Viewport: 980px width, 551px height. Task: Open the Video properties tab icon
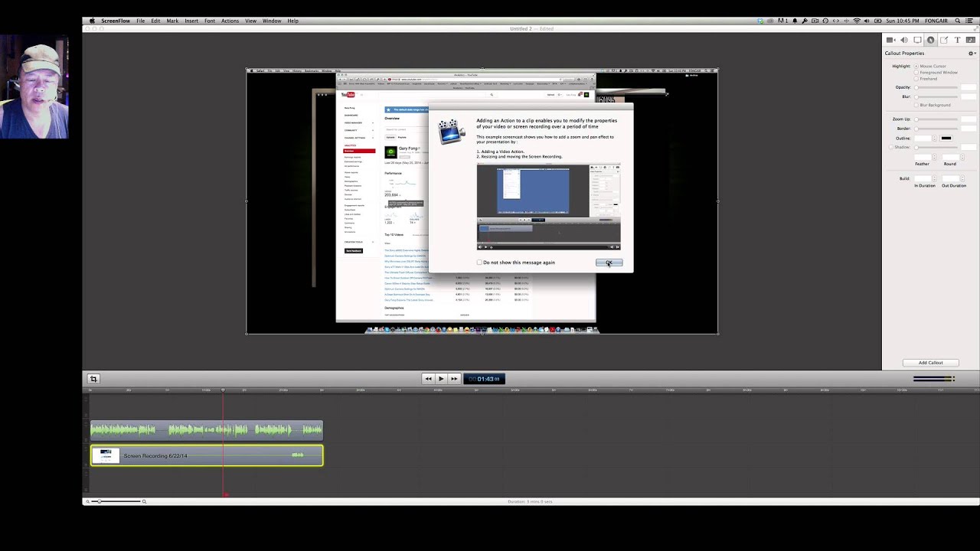(x=890, y=40)
